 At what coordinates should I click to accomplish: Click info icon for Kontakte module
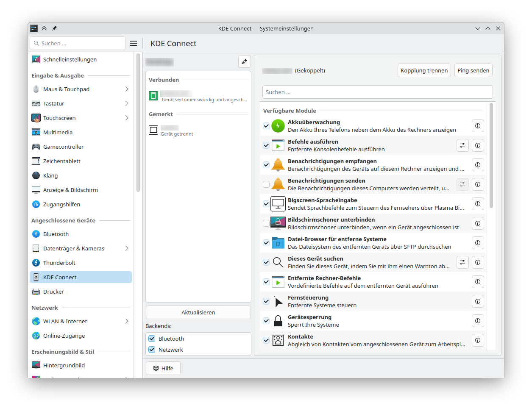pos(478,340)
